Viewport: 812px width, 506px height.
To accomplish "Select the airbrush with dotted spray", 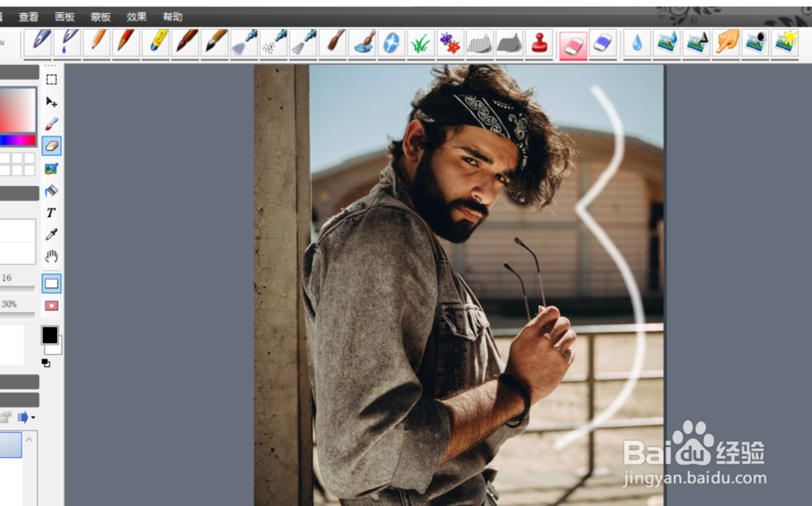I will [x=274, y=44].
